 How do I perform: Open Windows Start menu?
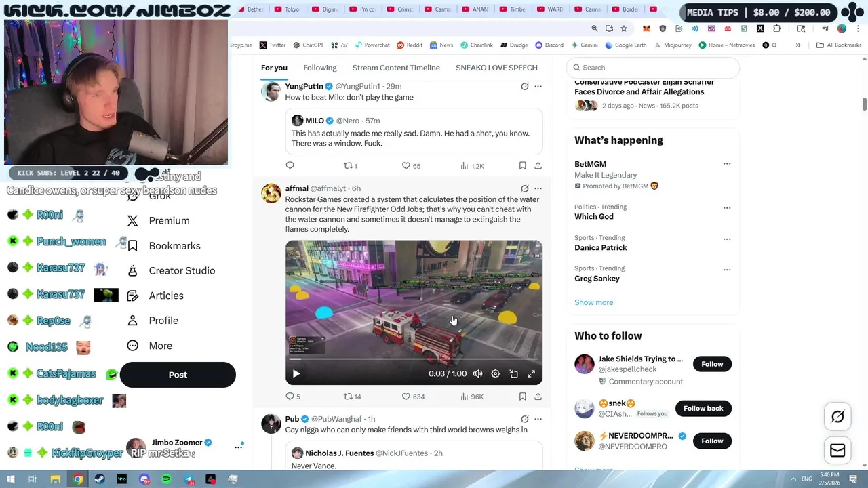pos(11,479)
